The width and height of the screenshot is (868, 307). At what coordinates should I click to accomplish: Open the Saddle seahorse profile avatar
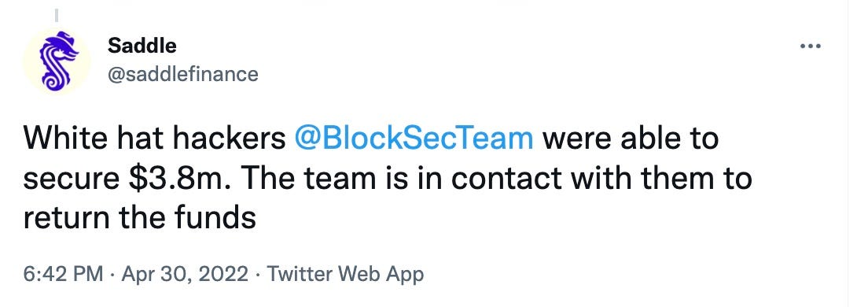[57, 61]
